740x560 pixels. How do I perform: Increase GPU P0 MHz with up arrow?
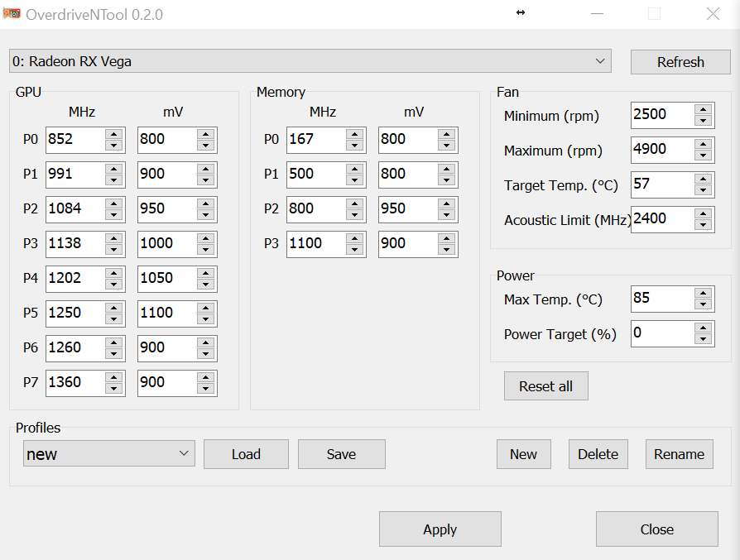coord(113,135)
